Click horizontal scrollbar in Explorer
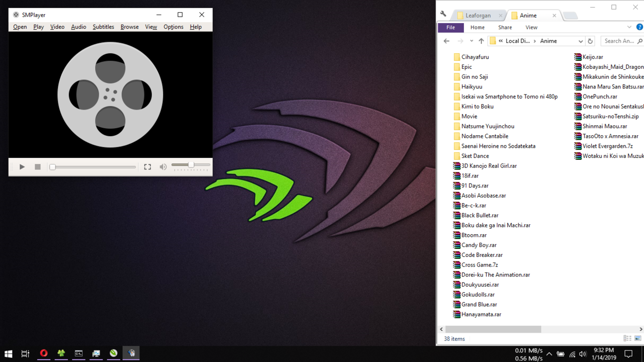Viewport: 644px width, 362px height. [x=493, y=329]
